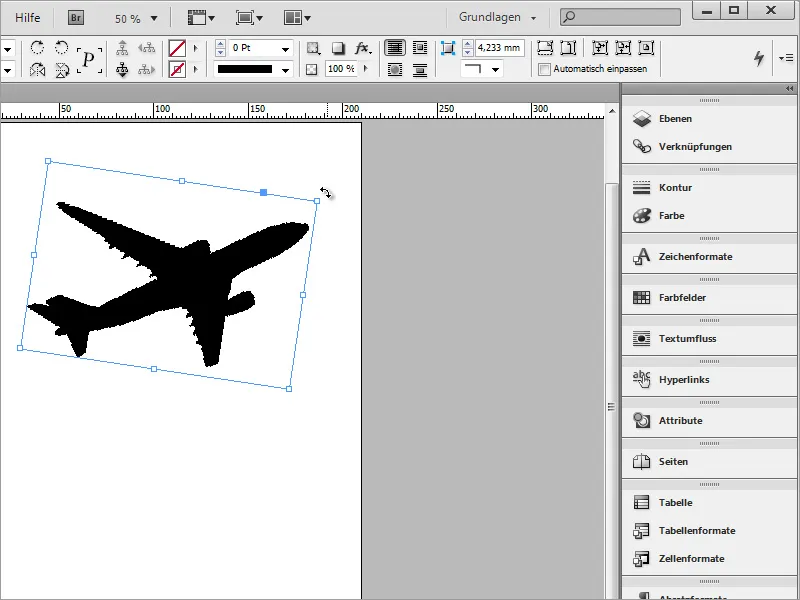Click the search field in application bar
The image size is (800, 600).
(x=620, y=17)
